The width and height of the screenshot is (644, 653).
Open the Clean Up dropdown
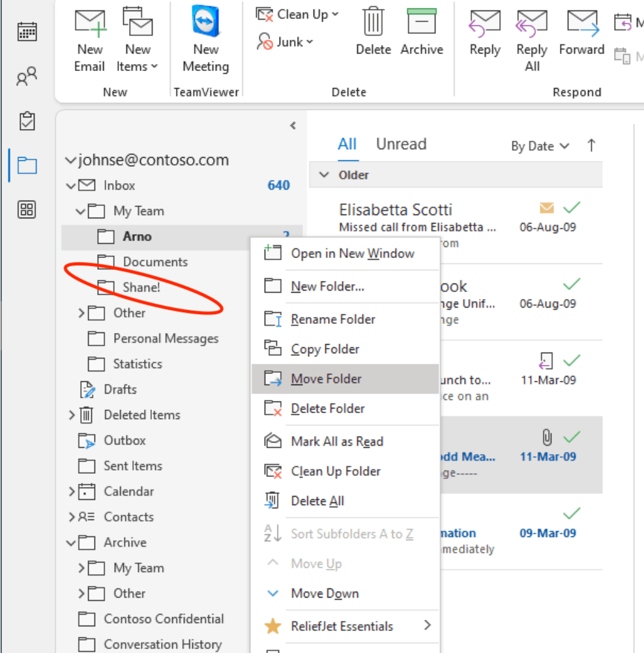point(297,14)
